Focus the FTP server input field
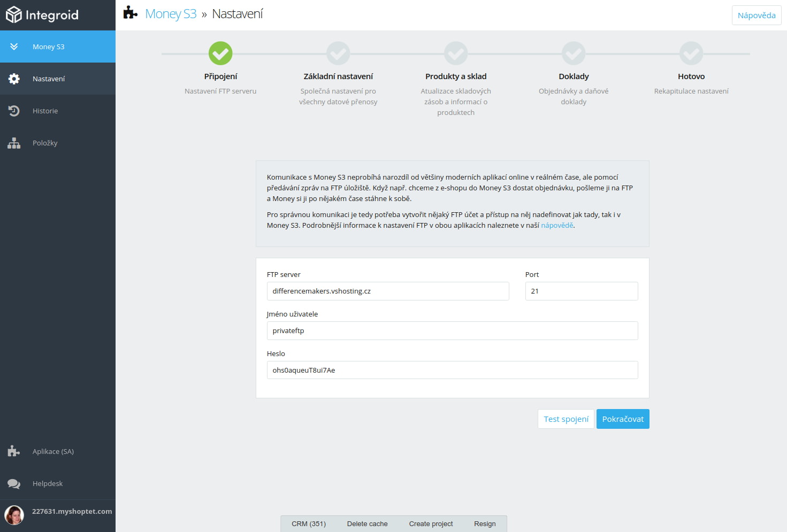This screenshot has width=787, height=532. click(388, 291)
